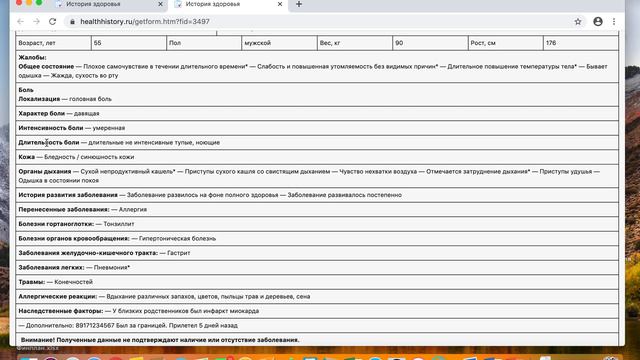The width and height of the screenshot is (640, 360).
Task: Click the Болезни гортаноглотки — Тонзиллит row
Action: [317, 224]
